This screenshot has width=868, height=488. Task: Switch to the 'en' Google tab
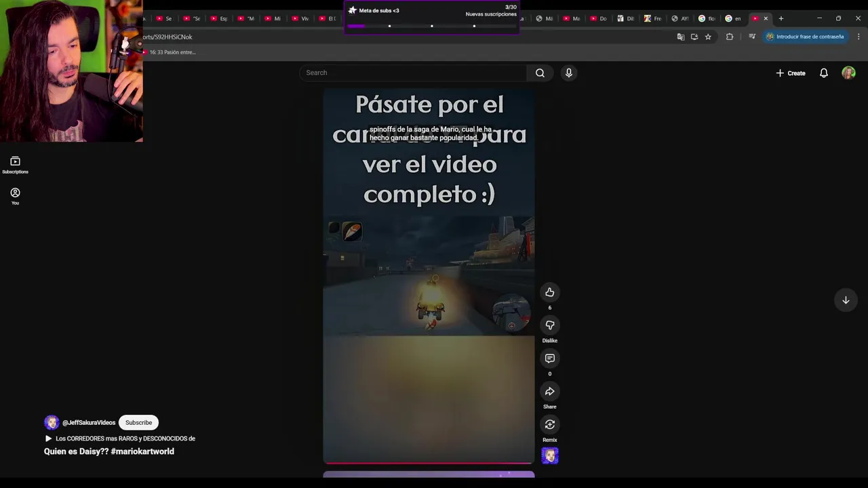point(734,18)
